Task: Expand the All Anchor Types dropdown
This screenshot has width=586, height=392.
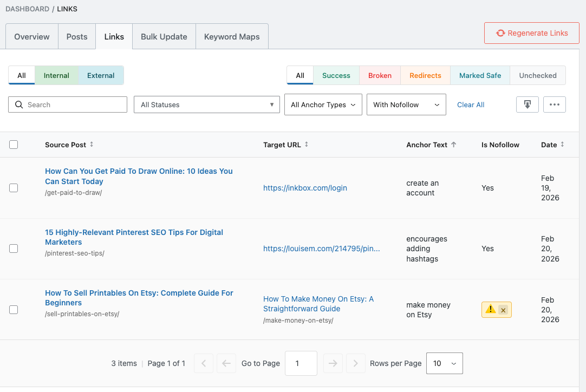Action: [x=323, y=104]
